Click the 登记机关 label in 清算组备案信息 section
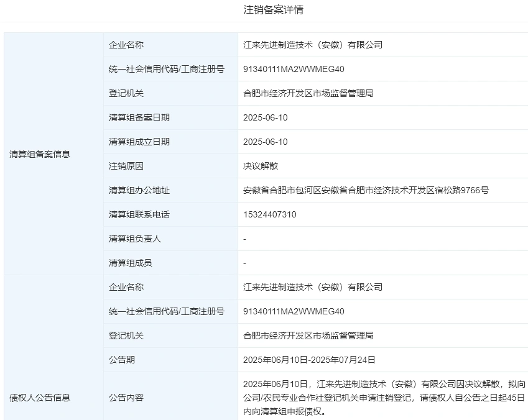The image size is (528, 420). click(126, 93)
